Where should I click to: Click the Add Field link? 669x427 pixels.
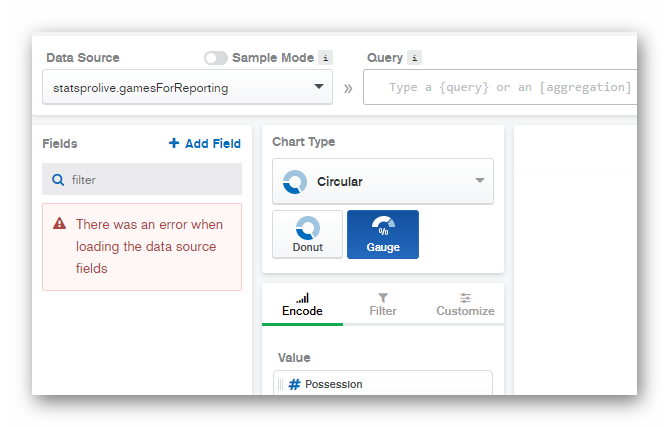tap(205, 143)
